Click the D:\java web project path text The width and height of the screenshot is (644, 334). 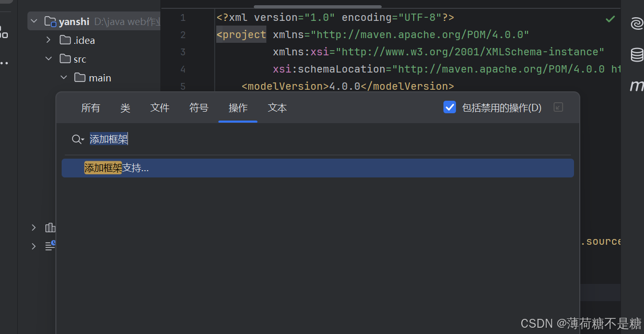127,22
